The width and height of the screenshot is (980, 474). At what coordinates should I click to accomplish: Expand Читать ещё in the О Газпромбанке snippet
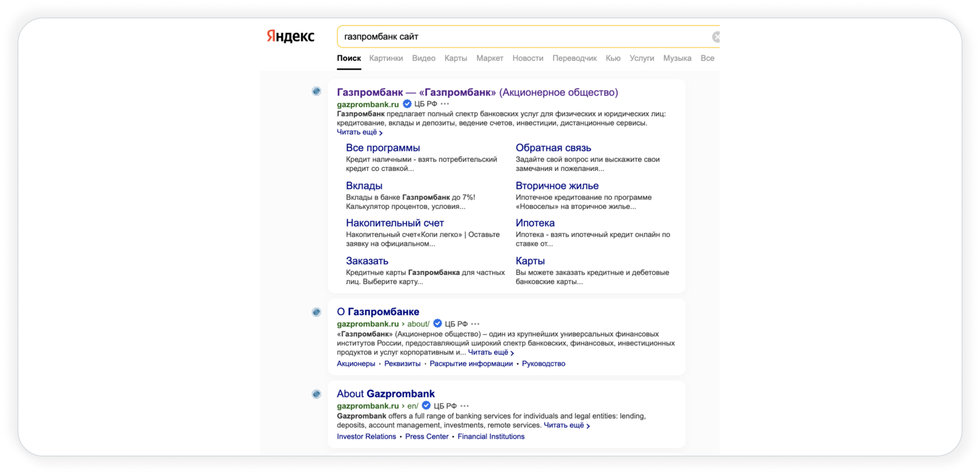[x=491, y=353]
